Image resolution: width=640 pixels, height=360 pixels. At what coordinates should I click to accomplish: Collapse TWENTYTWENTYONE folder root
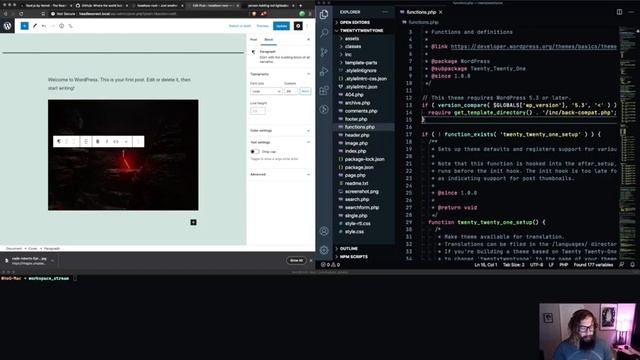click(364, 31)
